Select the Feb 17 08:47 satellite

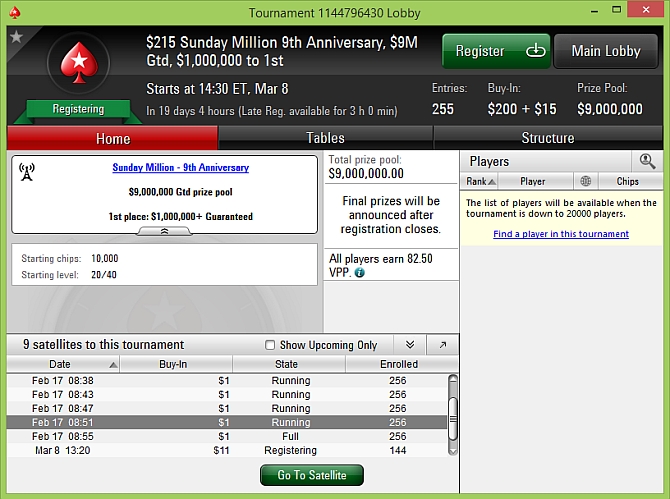tap(227, 408)
